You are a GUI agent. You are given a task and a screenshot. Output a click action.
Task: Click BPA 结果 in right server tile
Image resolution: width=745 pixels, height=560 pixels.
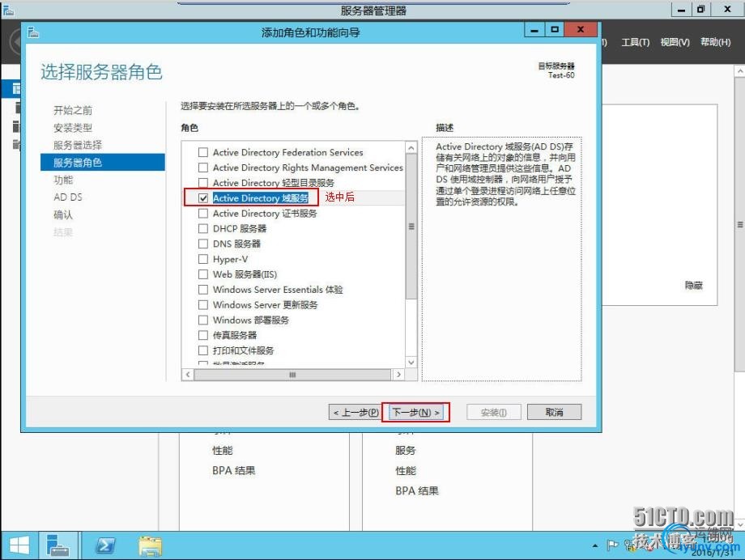click(417, 490)
